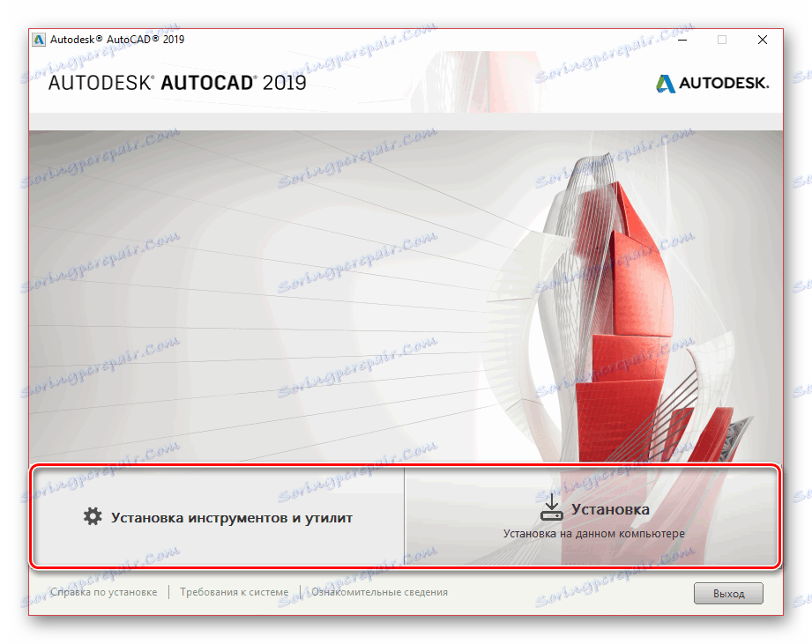This screenshot has width=812, height=644.
Task: Click the AutoCAD icon in the title bar
Action: pyautogui.click(x=39, y=40)
